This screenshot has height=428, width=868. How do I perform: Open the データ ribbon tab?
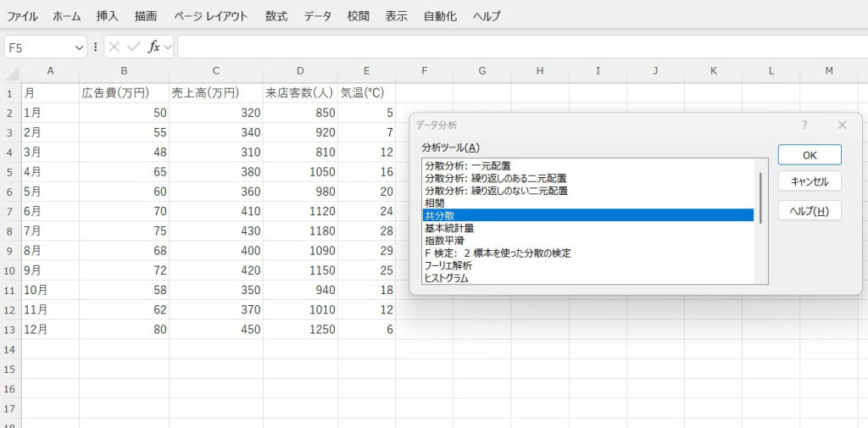(x=318, y=16)
